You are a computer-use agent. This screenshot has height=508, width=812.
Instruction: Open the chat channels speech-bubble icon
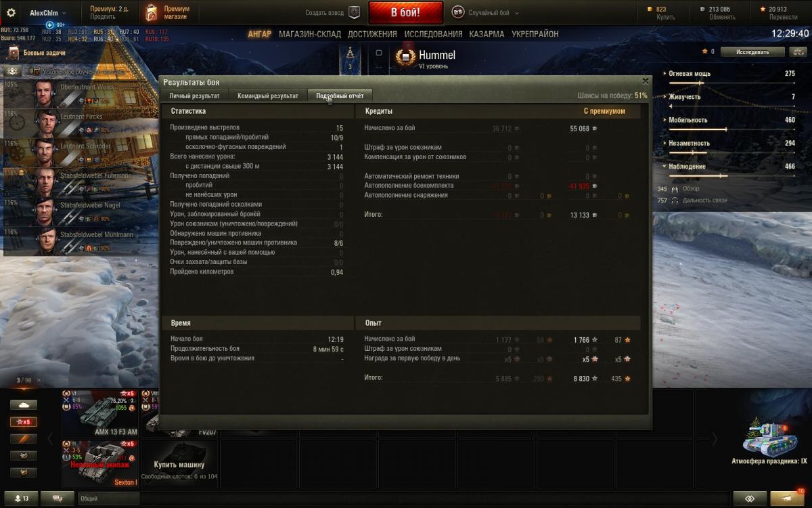[58, 499]
